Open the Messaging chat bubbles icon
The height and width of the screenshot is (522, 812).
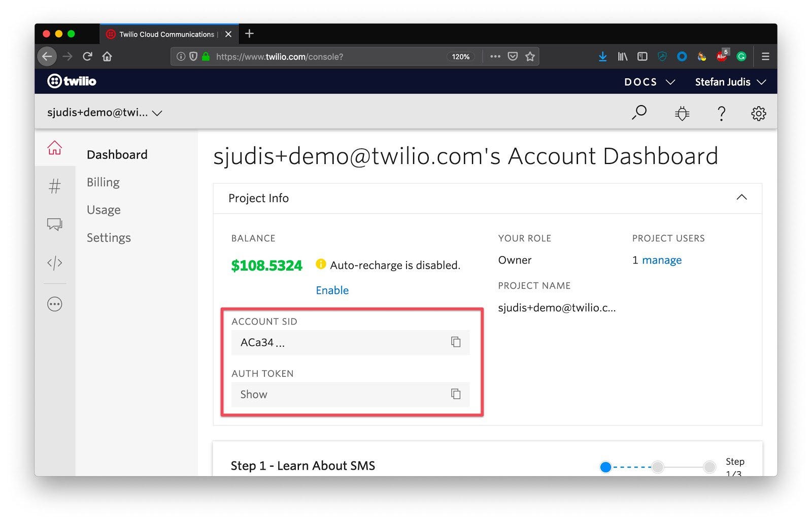tap(54, 224)
